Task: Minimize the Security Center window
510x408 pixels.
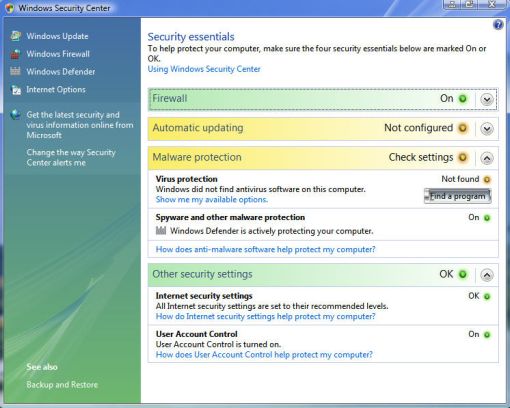Action: coord(452,4)
